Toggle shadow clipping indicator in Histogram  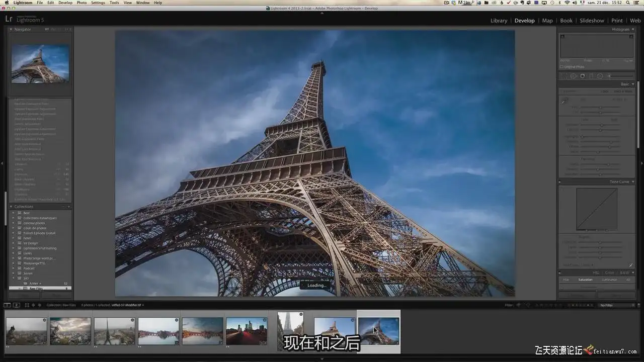[x=562, y=36]
